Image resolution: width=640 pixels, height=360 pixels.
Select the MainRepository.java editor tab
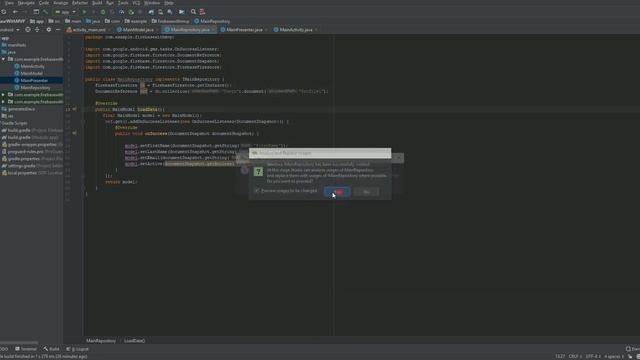point(189,30)
